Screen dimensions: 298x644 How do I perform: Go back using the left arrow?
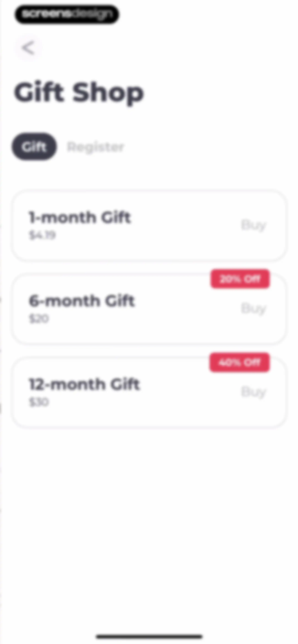tap(28, 48)
